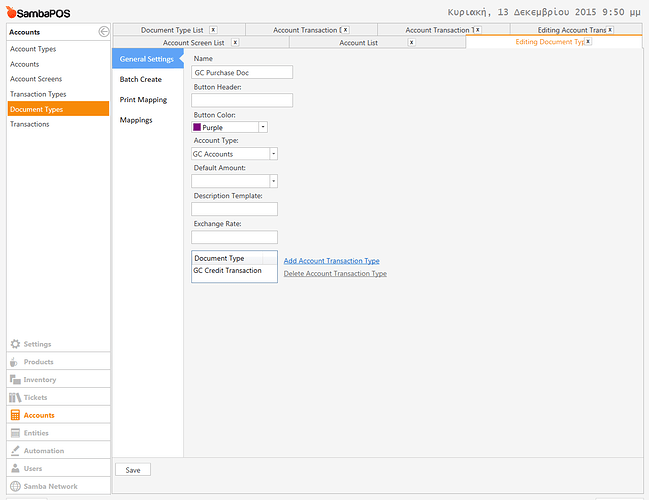Open the Automation module
The width and height of the screenshot is (649, 500).
pyautogui.click(x=58, y=451)
